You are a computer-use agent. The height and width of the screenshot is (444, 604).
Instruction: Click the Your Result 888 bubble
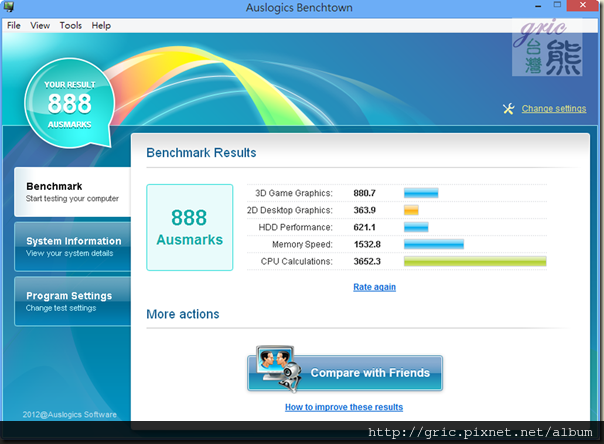click(x=70, y=103)
